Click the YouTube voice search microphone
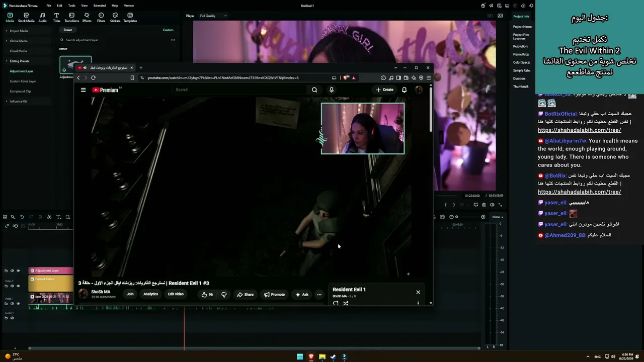The image size is (644, 362). pos(331,90)
